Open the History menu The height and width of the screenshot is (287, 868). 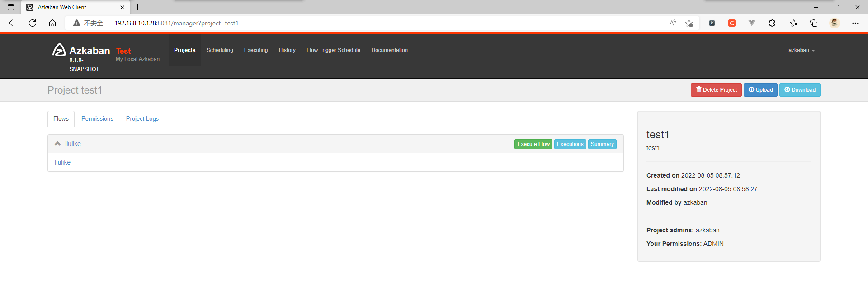point(287,50)
